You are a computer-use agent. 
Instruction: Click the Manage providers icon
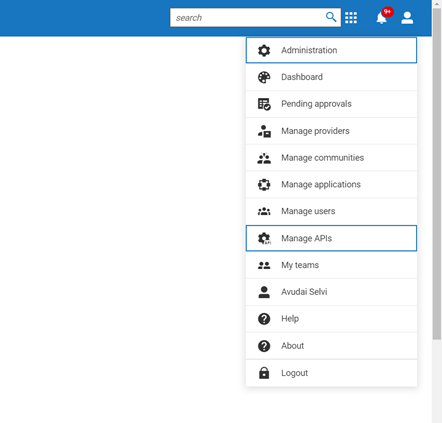[264, 131]
